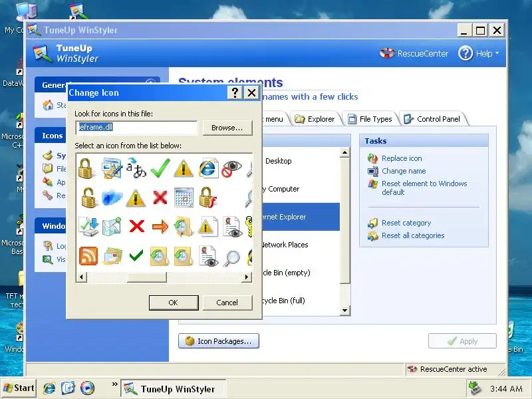Pick the blocked eye privacy icon
This screenshot has height=399, width=532.
coord(231,169)
